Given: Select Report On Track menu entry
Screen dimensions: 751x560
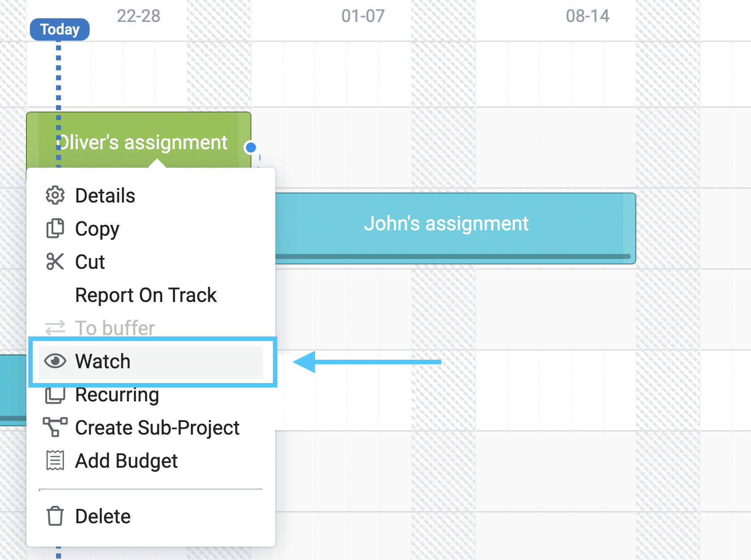Looking at the screenshot, I should coord(146,295).
